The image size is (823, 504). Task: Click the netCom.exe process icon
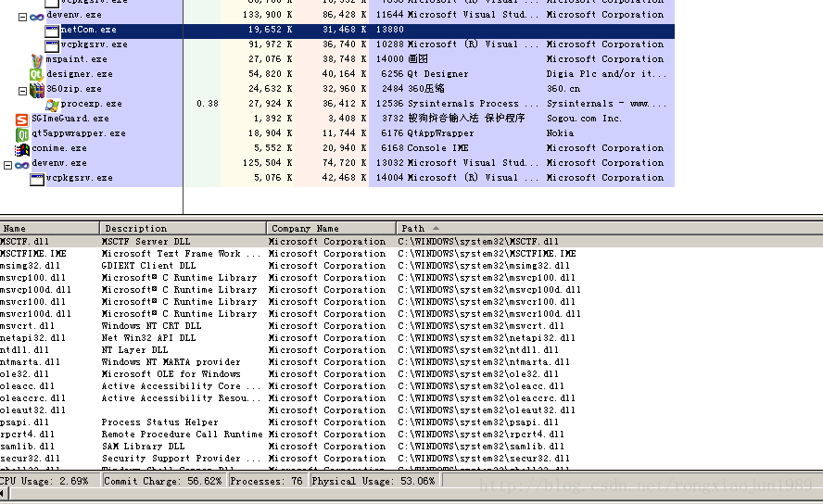pos(52,31)
